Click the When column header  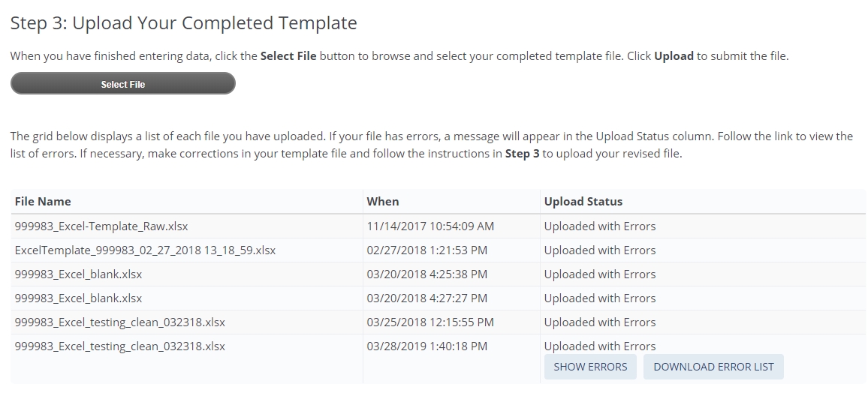(383, 201)
